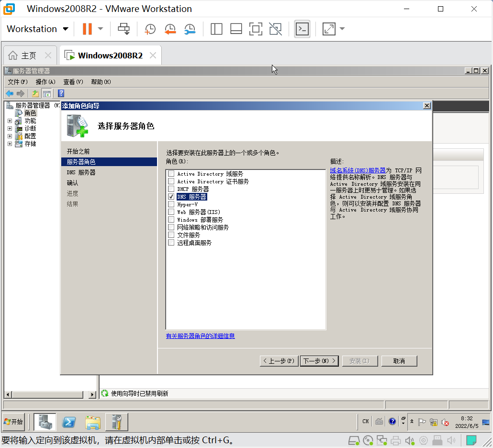This screenshot has height=448, width=493.
Task: Click the blue help icon in toolbar
Action: tap(61, 93)
